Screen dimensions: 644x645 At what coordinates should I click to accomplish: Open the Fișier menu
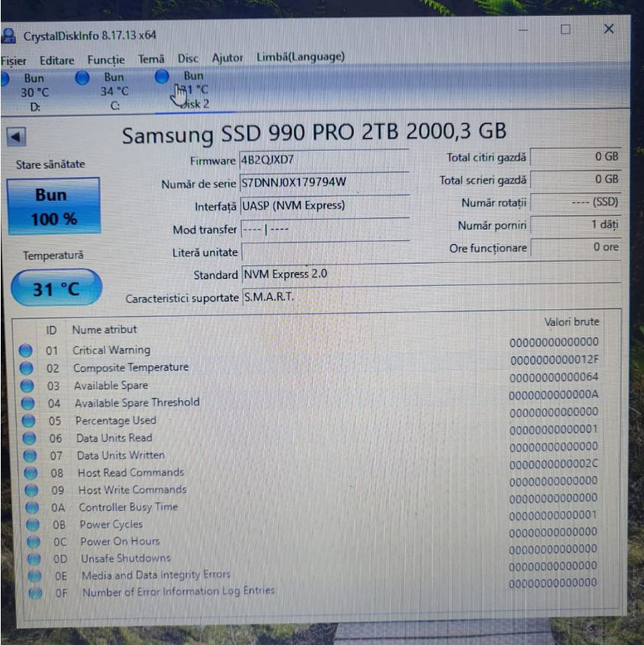click(x=13, y=61)
